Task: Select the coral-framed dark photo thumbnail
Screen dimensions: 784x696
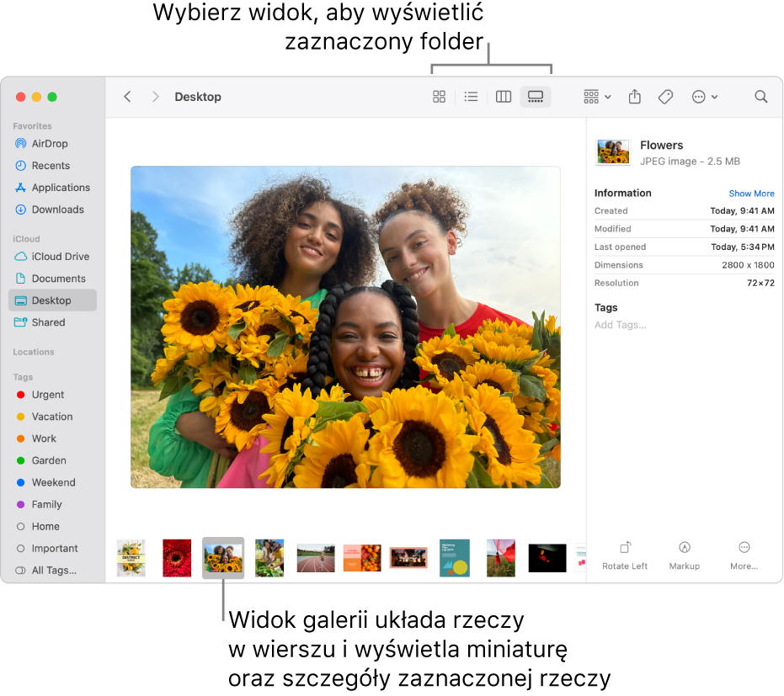Action: click(408, 558)
